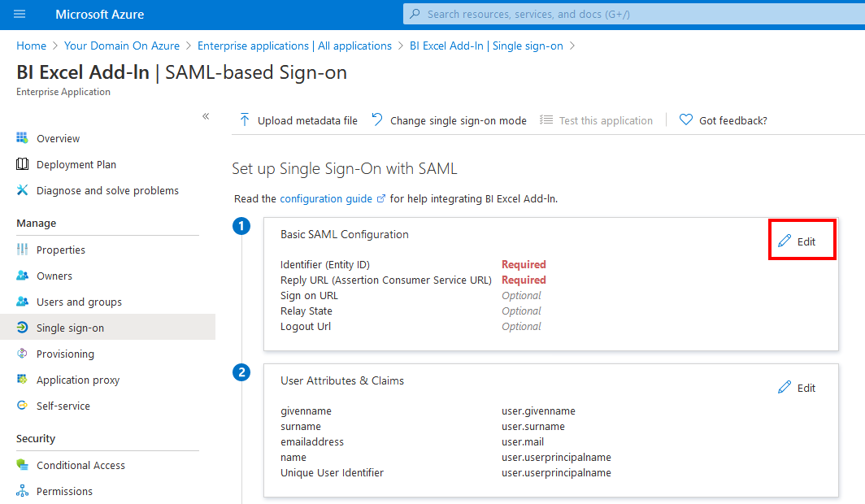The width and height of the screenshot is (865, 504).
Task: Open Self-service page
Action: (x=63, y=406)
